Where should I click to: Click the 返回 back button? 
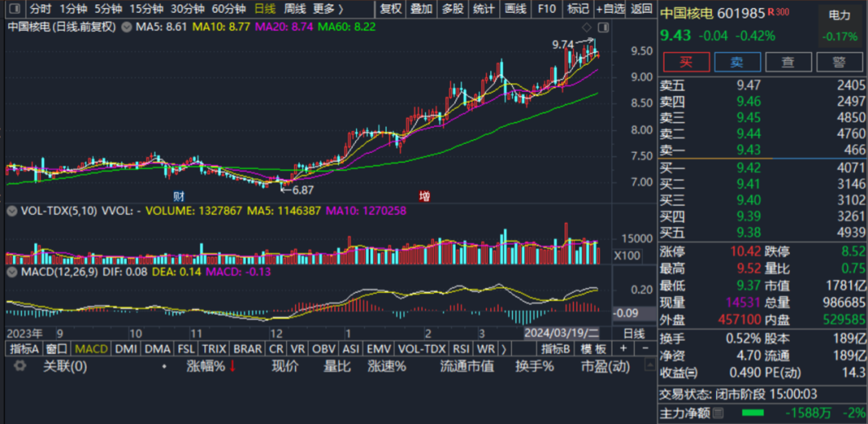641,9
